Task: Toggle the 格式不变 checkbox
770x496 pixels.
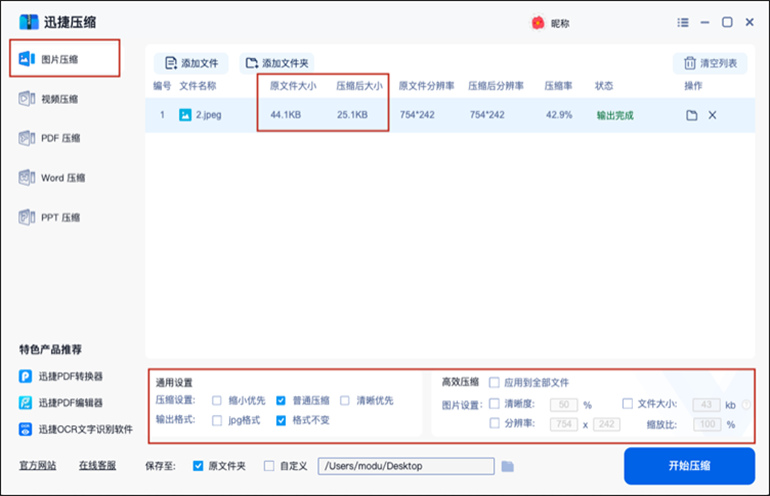Action: point(280,420)
